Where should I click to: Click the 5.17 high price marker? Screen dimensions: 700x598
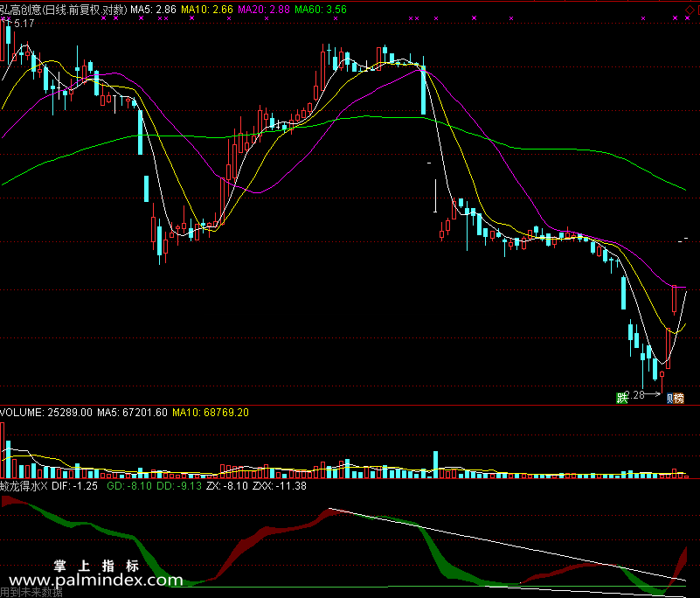tap(24, 24)
